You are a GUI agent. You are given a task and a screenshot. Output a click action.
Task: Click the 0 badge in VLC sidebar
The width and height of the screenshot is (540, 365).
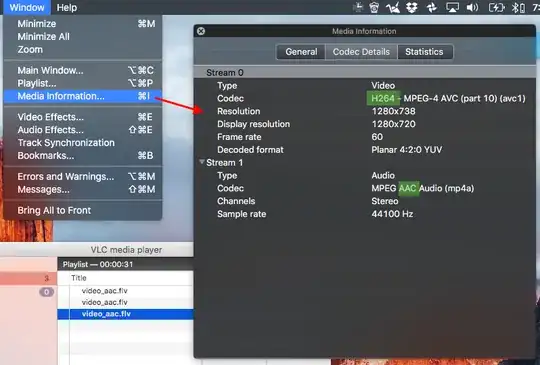[46, 292]
